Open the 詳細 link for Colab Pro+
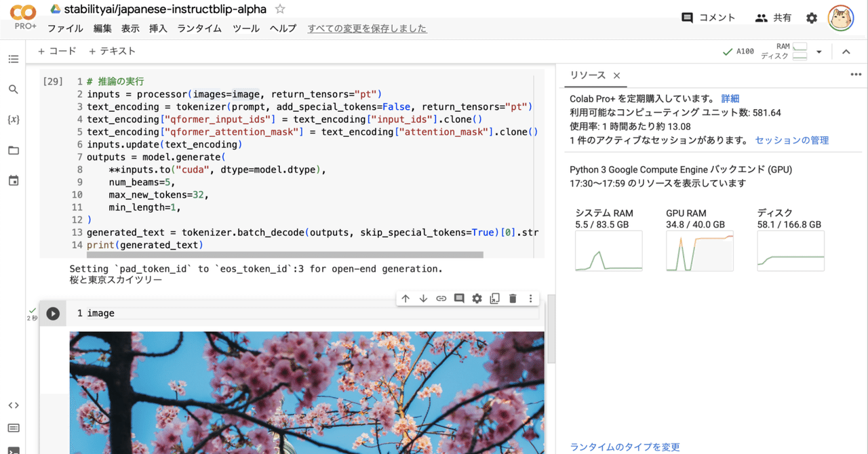Image resolution: width=868 pixels, height=454 pixels. tap(730, 98)
